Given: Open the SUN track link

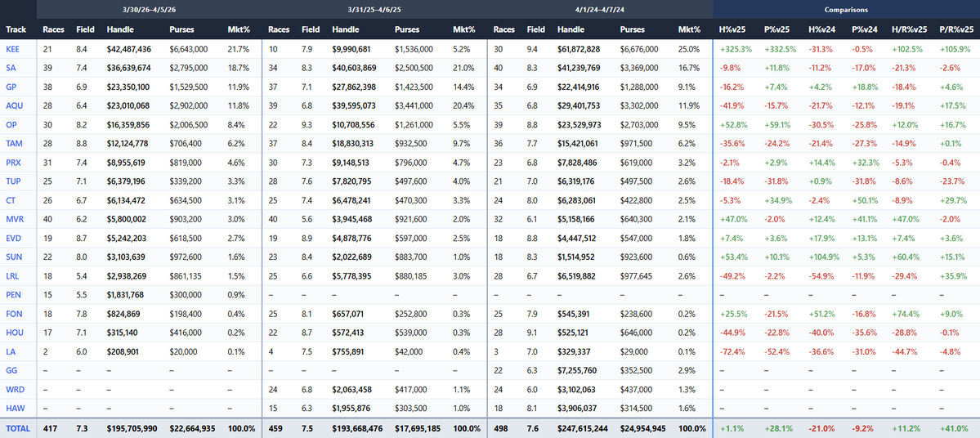Looking at the screenshot, I should tap(12, 257).
